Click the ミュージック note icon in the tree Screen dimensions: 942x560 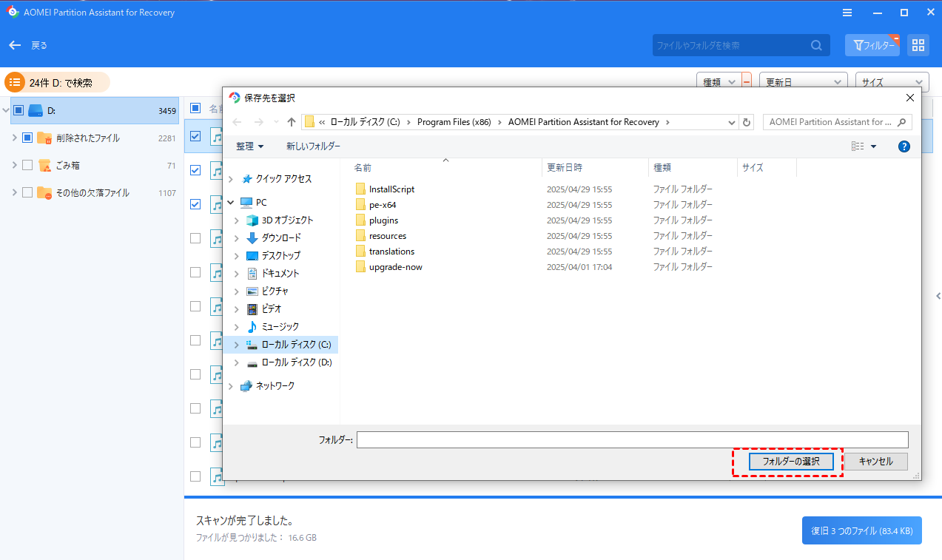click(x=252, y=327)
